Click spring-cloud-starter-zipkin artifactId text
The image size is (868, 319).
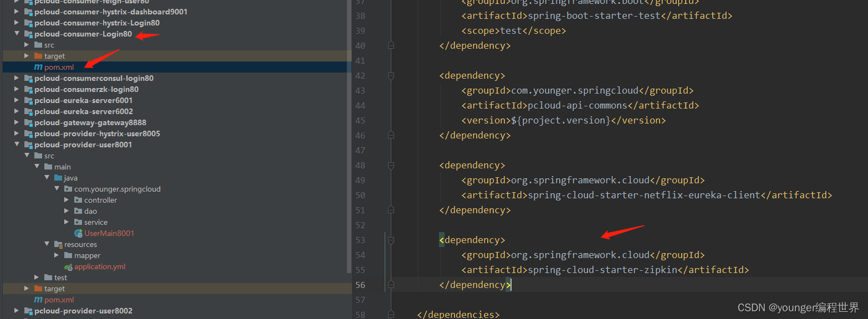point(603,270)
